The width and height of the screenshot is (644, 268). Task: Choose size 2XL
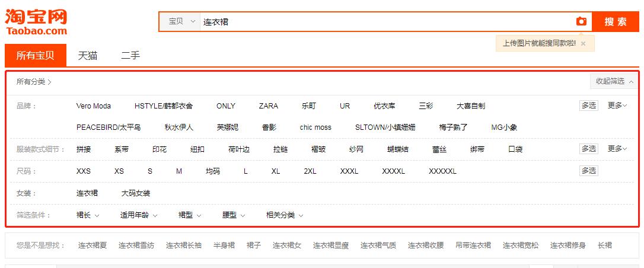[310, 171]
